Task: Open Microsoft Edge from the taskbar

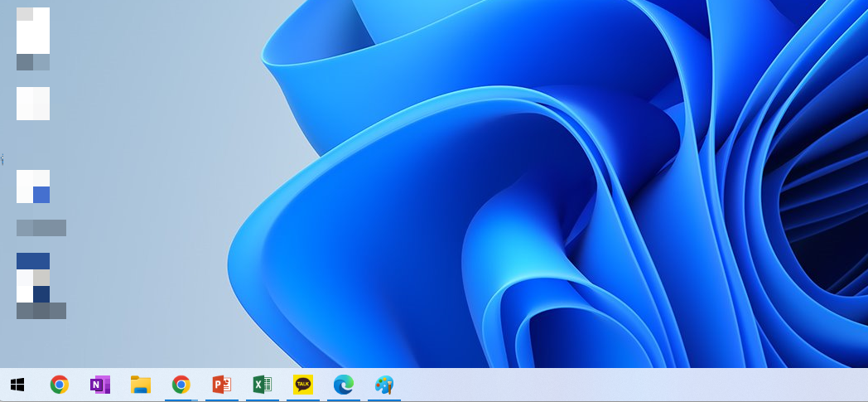Action: [x=343, y=385]
